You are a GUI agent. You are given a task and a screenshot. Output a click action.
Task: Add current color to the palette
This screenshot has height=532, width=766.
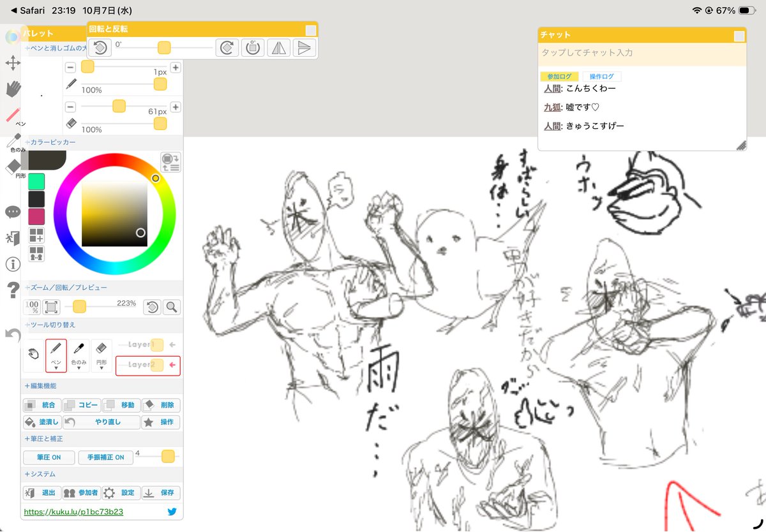tap(36, 235)
